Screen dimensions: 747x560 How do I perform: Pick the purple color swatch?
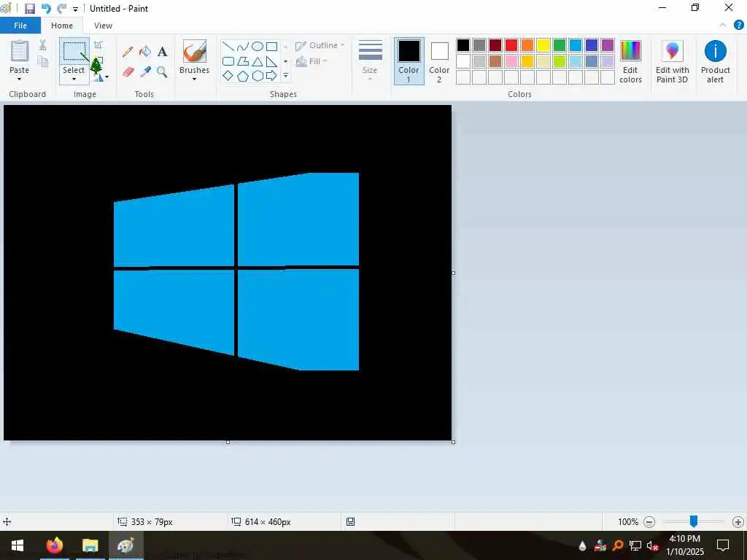click(608, 45)
